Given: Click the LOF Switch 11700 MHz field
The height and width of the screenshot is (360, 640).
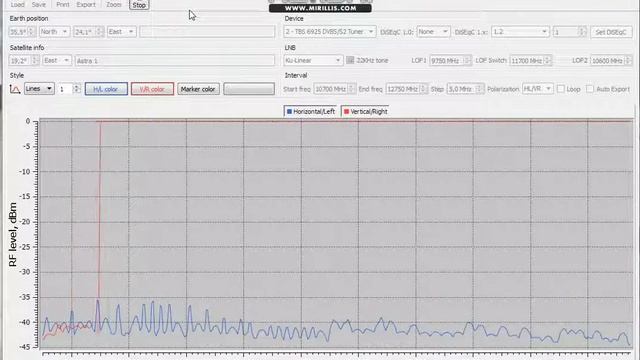Looking at the screenshot, I should [530, 60].
